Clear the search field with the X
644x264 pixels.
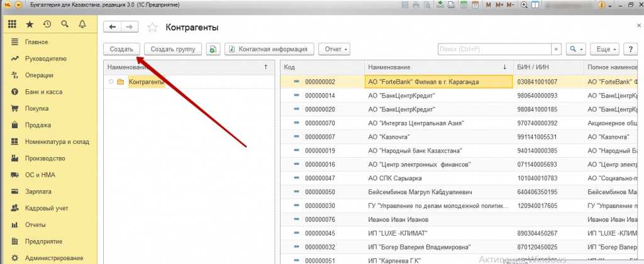click(556, 49)
